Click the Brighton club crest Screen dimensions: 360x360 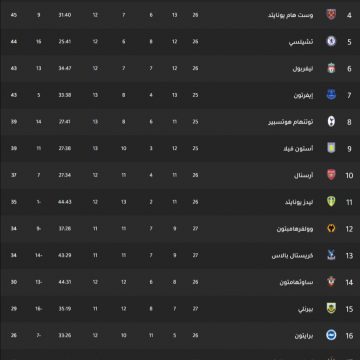click(x=331, y=335)
